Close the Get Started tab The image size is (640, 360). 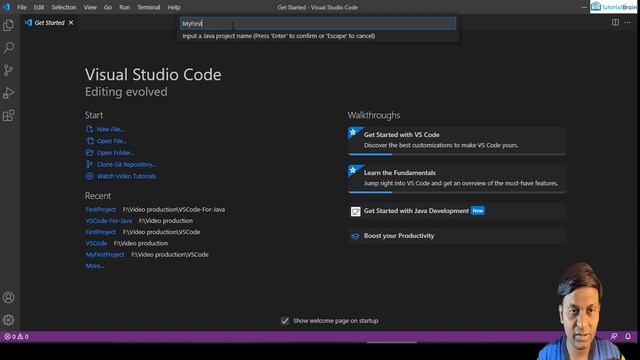(x=71, y=22)
